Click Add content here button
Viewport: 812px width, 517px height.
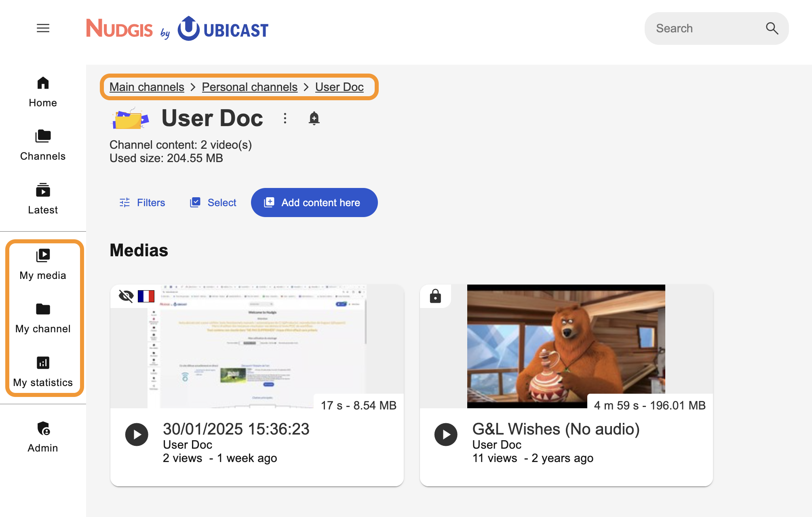pyautogui.click(x=314, y=203)
